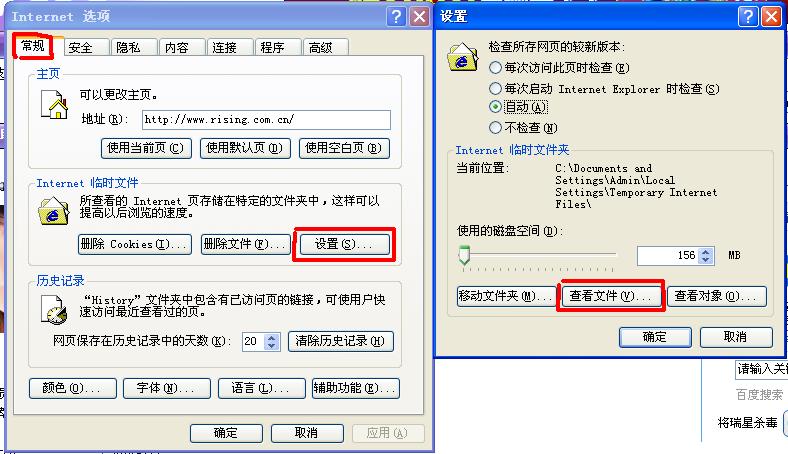This screenshot has width=788, height=454.
Task: Click the homepage address field
Action: coord(266,120)
